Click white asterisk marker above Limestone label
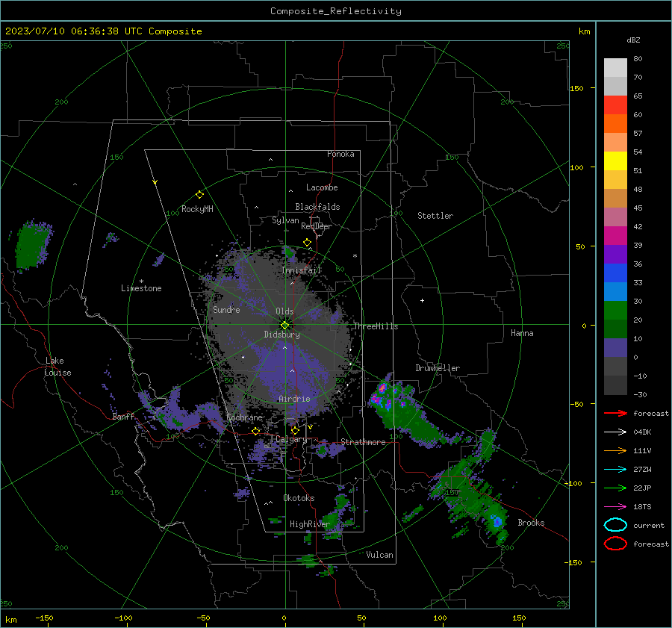 141,282
